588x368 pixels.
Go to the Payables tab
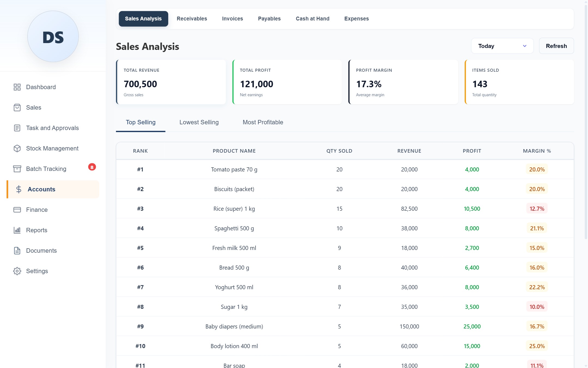[269, 19]
